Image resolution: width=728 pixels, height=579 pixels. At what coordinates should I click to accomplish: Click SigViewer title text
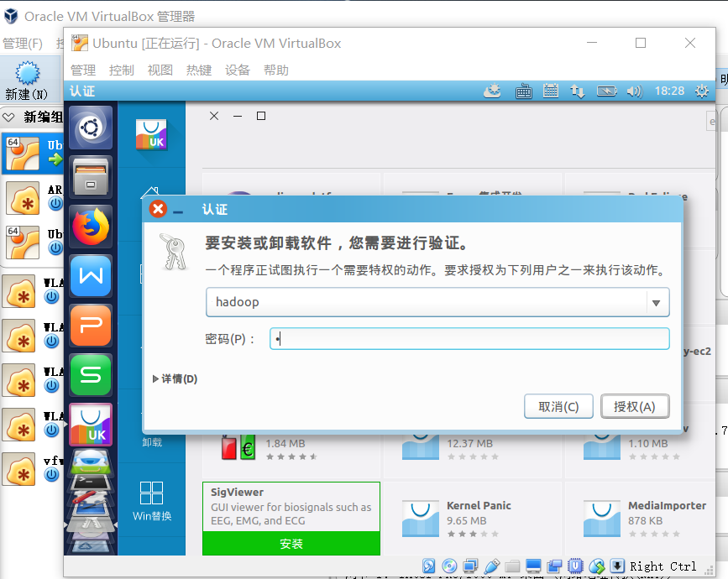[x=237, y=493]
